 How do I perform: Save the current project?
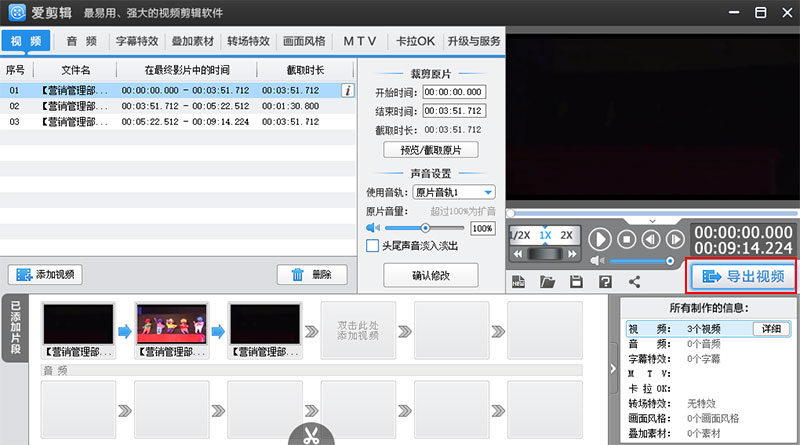pos(576,282)
